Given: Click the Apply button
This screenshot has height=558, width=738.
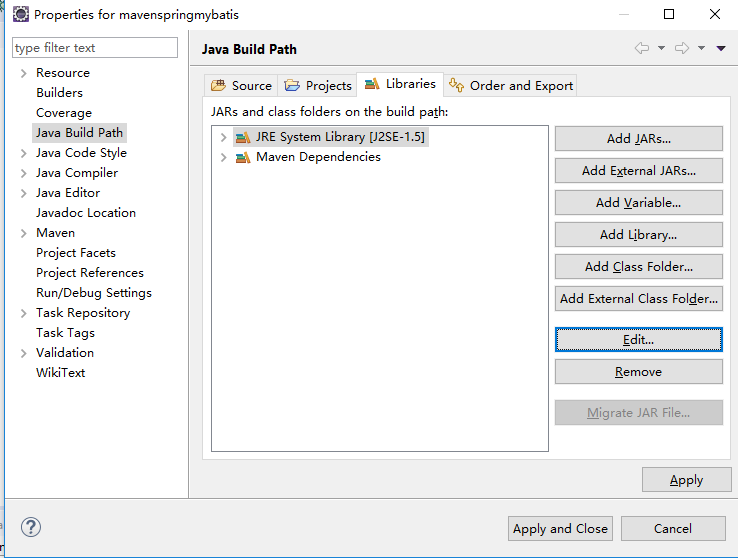Looking at the screenshot, I should coord(687,479).
